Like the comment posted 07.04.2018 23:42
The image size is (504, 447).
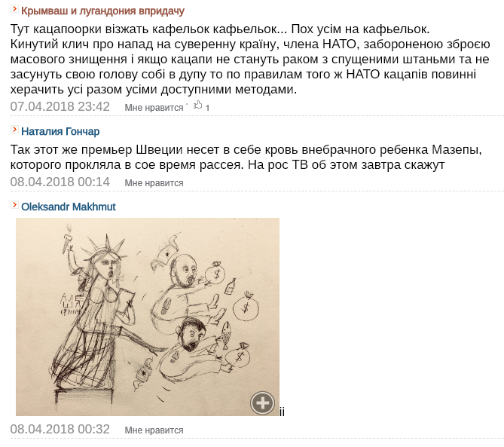[154, 107]
